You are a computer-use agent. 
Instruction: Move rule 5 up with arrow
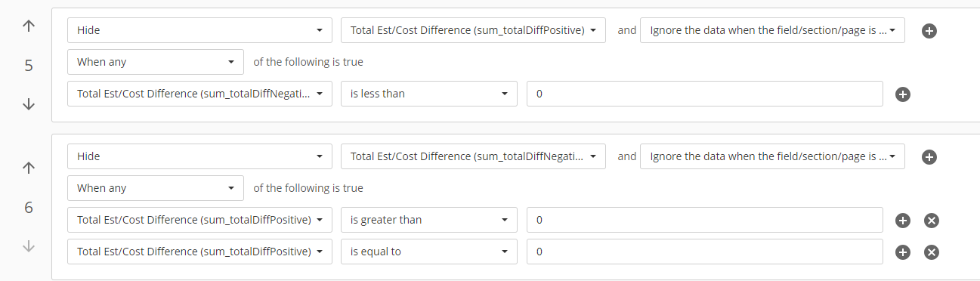[29, 26]
